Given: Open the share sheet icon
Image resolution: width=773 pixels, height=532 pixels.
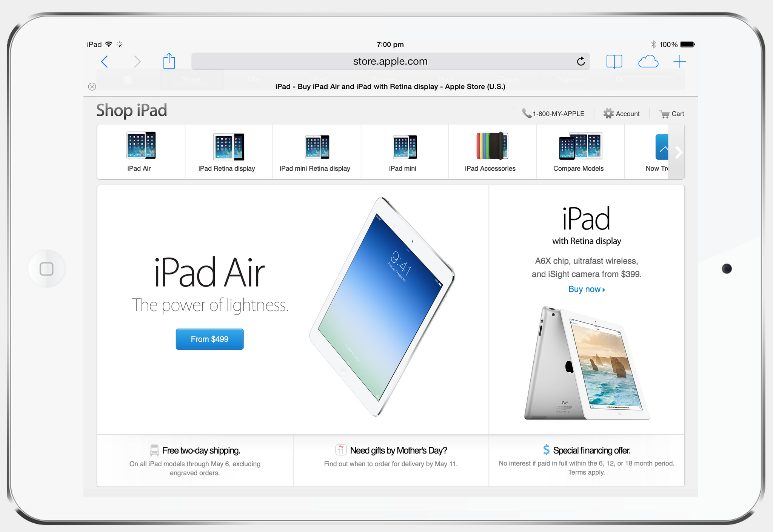Looking at the screenshot, I should pos(169,61).
